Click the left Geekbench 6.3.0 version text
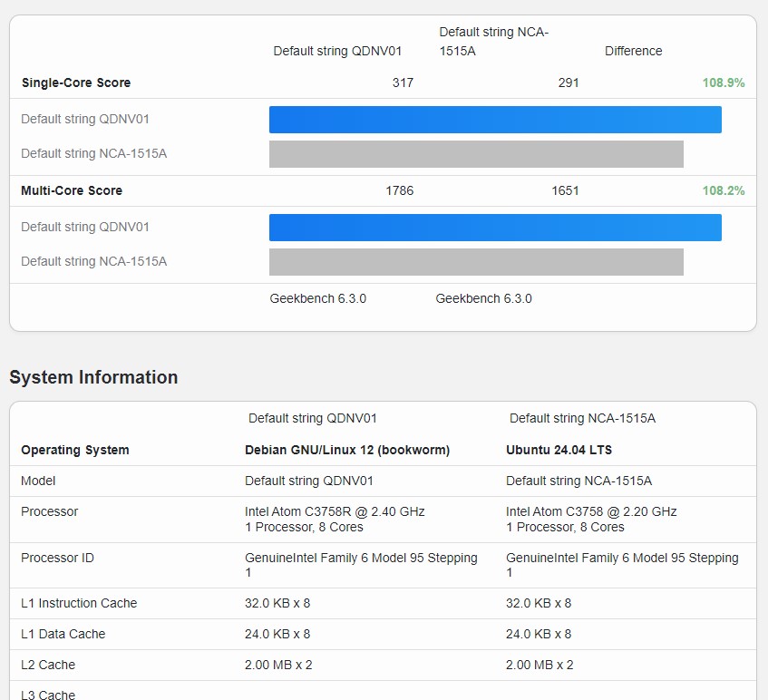Viewport: 768px width, 700px height. [x=318, y=298]
